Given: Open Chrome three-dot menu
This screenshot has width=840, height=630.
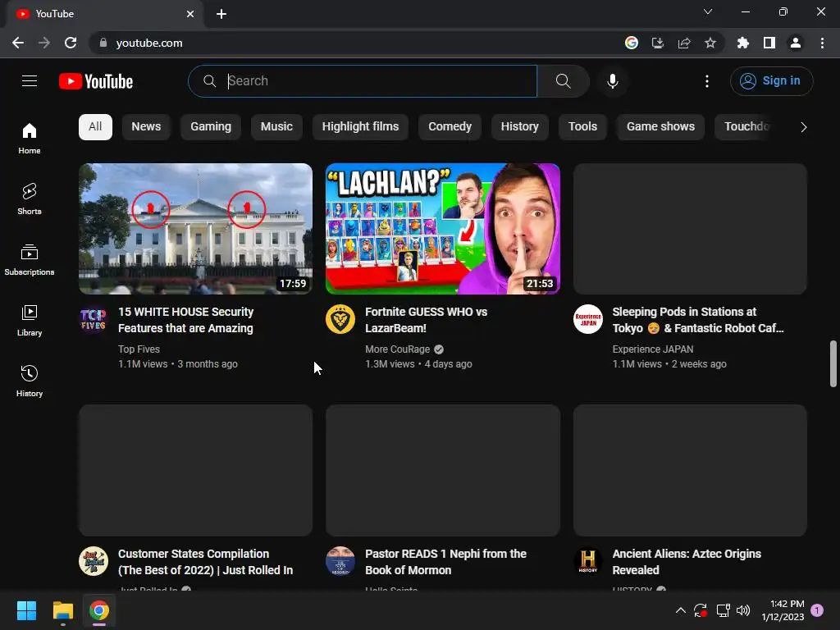Looking at the screenshot, I should tap(822, 43).
